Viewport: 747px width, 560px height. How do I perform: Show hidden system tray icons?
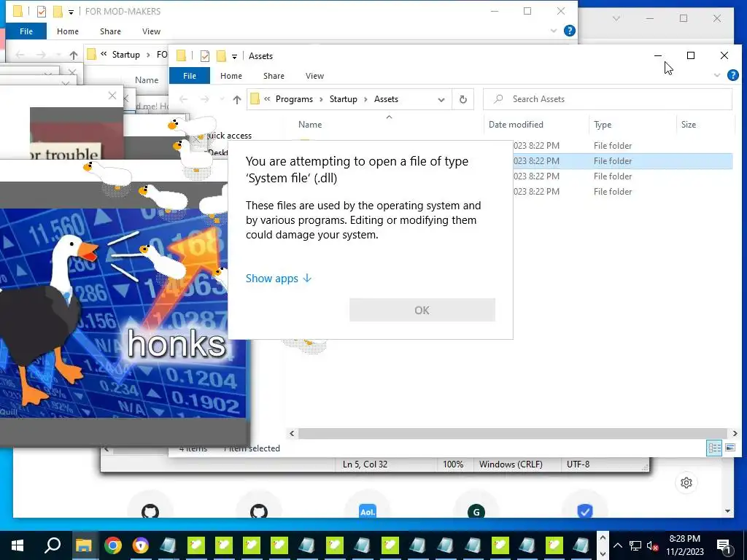point(617,545)
